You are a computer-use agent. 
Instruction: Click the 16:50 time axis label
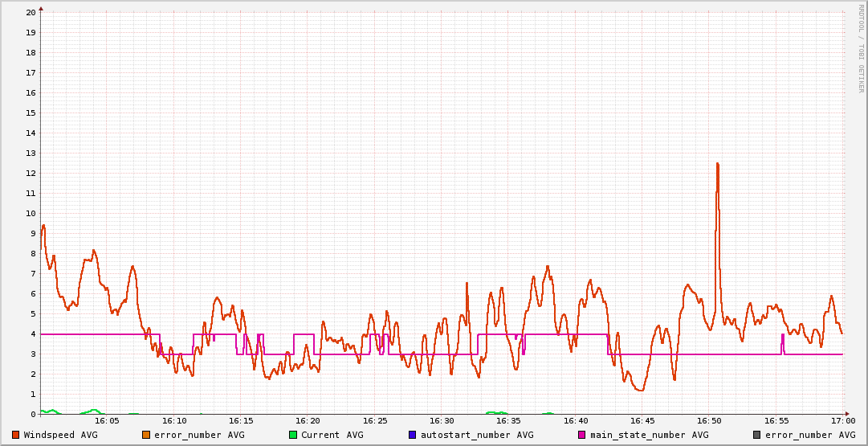pyautogui.click(x=709, y=420)
